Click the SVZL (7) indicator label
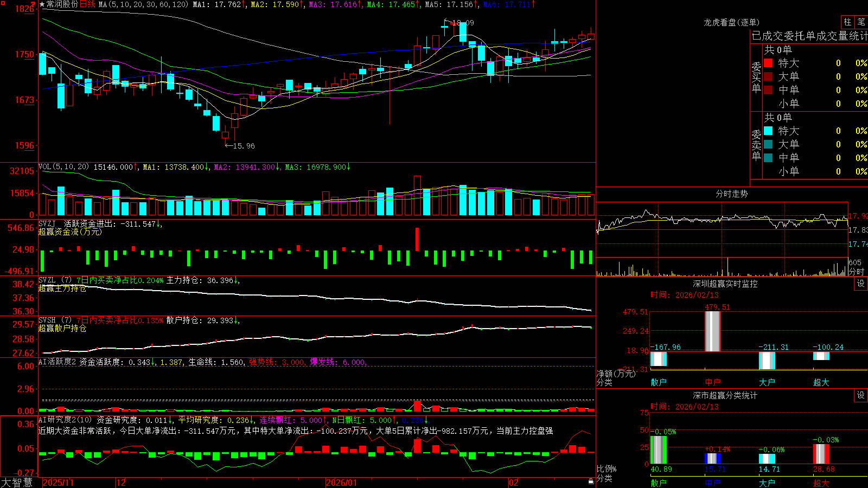Image resolution: width=868 pixels, height=488 pixels. click(55, 280)
